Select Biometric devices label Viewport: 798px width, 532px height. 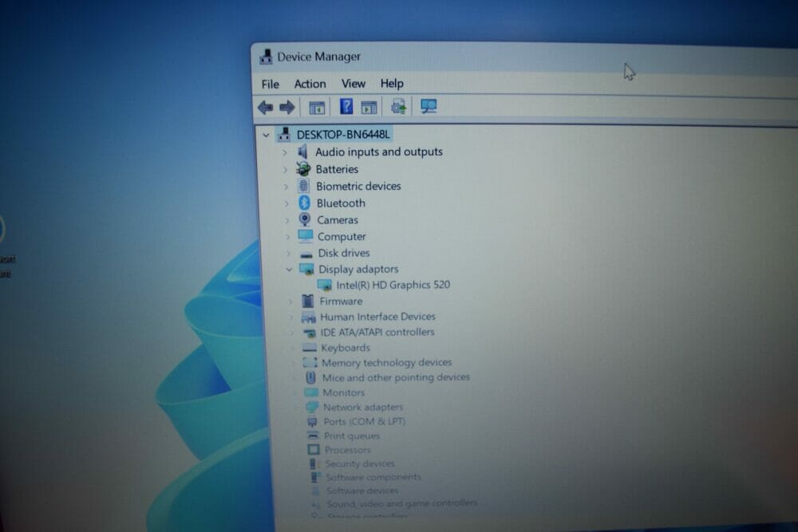point(358,186)
